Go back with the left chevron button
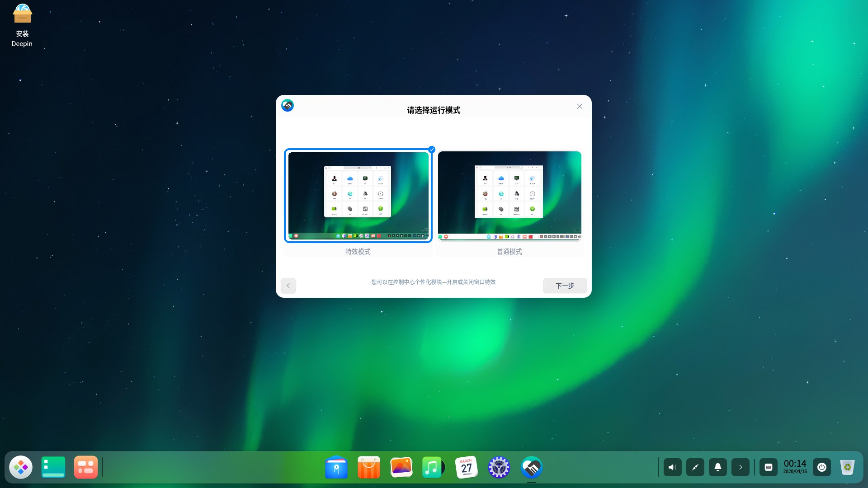868x488 pixels. pos(288,286)
